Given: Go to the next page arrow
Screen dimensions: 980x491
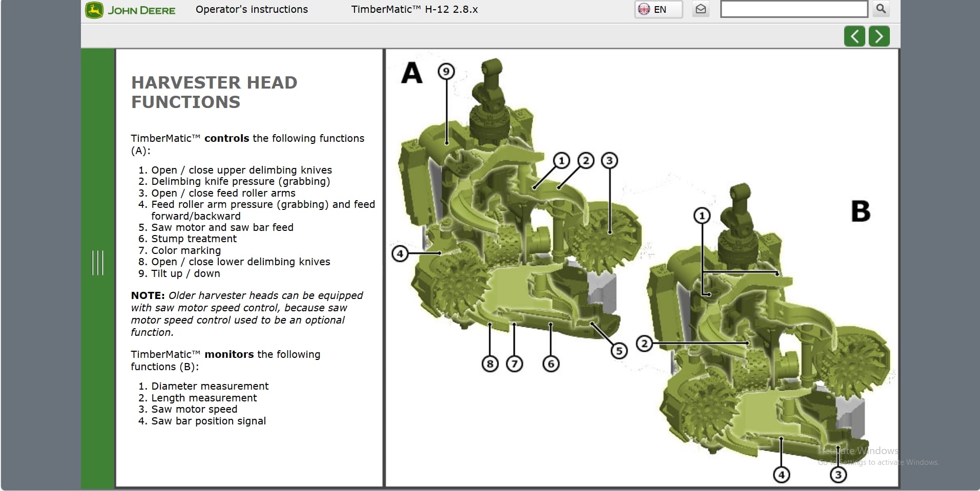Looking at the screenshot, I should pos(880,36).
